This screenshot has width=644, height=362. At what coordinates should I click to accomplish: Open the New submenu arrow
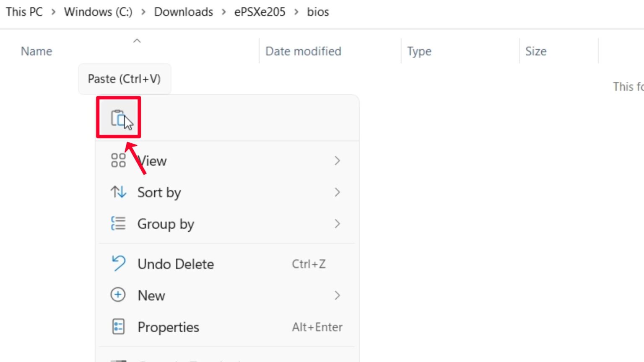(337, 295)
